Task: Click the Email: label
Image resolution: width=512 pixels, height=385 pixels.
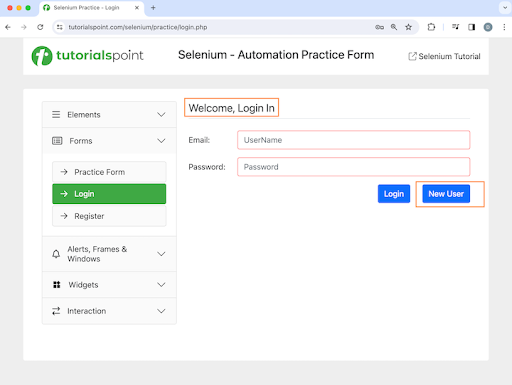Action: (199, 140)
